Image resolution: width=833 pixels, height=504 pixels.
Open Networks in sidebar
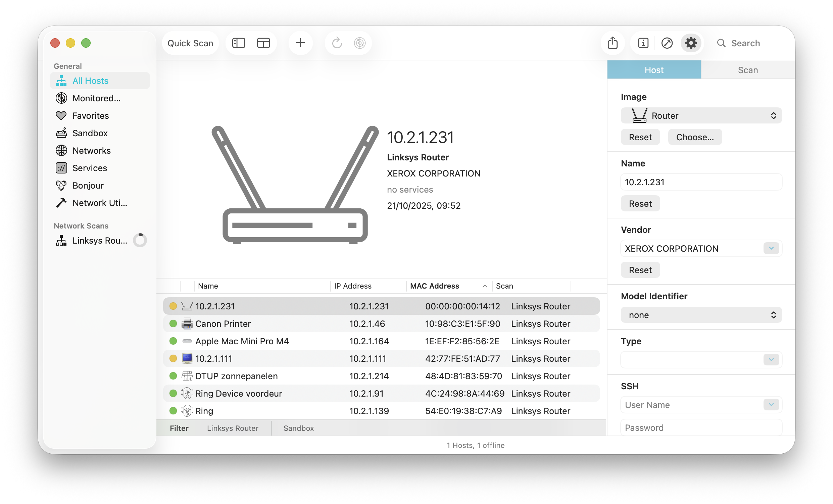point(100,151)
